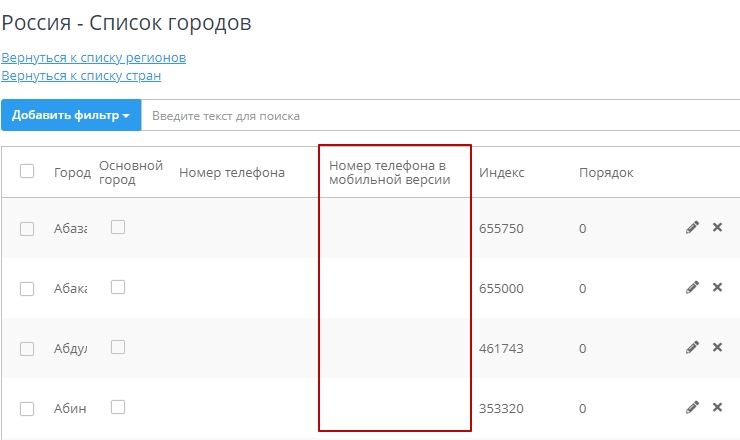Sort by the Порядок column header

coord(606,173)
